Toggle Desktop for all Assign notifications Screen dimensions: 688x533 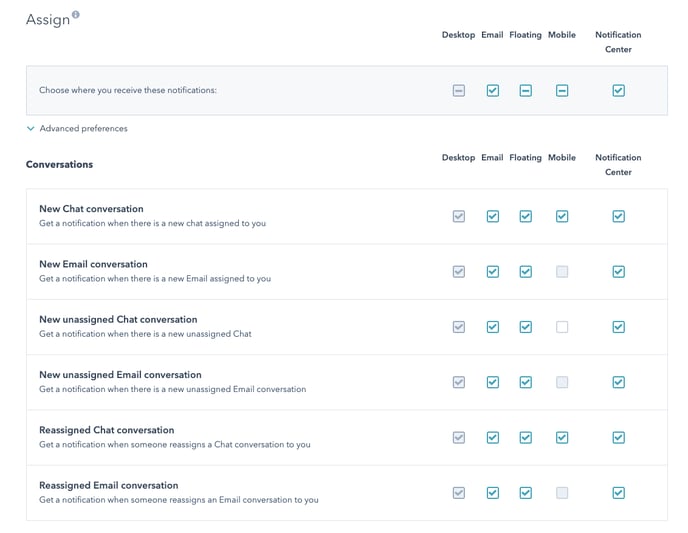pyautogui.click(x=458, y=90)
